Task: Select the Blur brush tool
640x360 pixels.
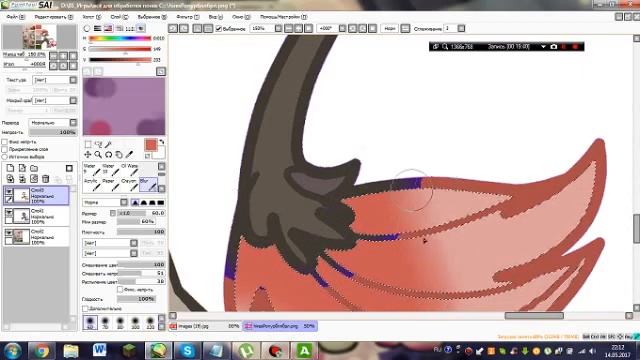Action: 148,184
